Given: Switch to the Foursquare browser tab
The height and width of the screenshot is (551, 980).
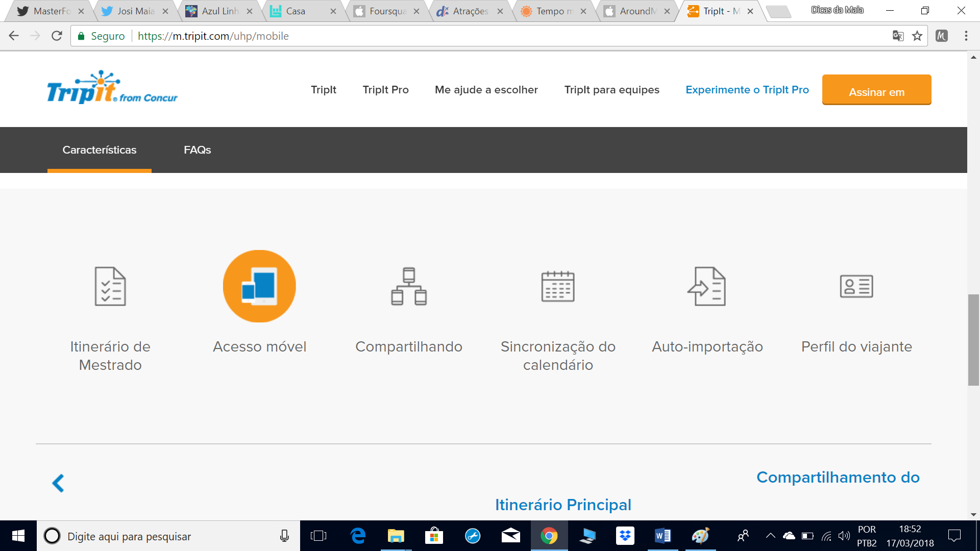Looking at the screenshot, I should (386, 11).
